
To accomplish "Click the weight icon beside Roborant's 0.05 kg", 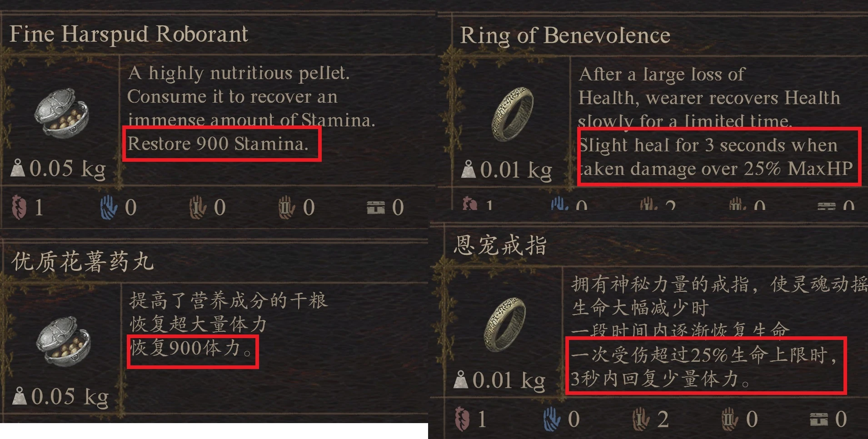I will (x=18, y=168).
